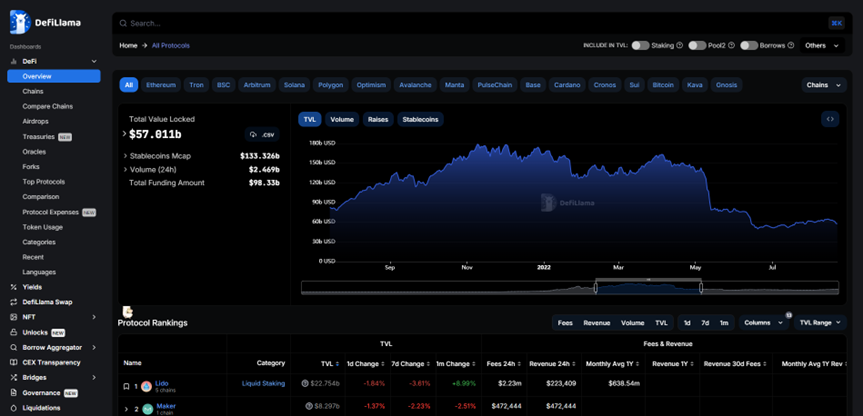Expand the Maker protocol row
Viewport: 863px width, 416px height.
tap(126, 409)
